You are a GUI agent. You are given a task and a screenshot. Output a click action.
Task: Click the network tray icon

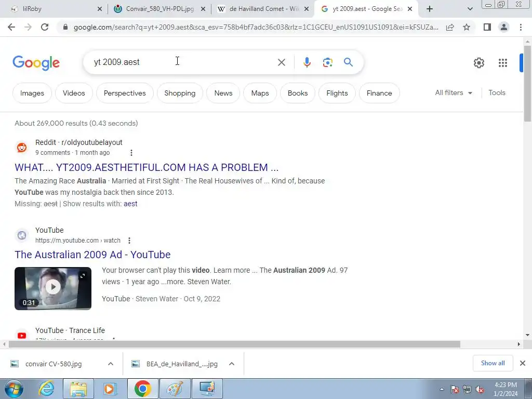(x=467, y=390)
